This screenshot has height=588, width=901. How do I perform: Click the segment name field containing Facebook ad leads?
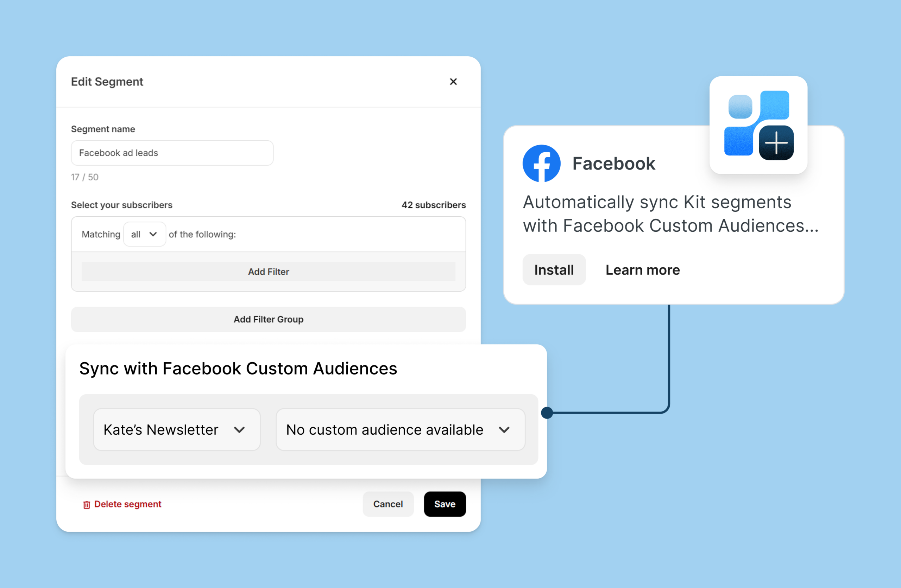(x=172, y=153)
